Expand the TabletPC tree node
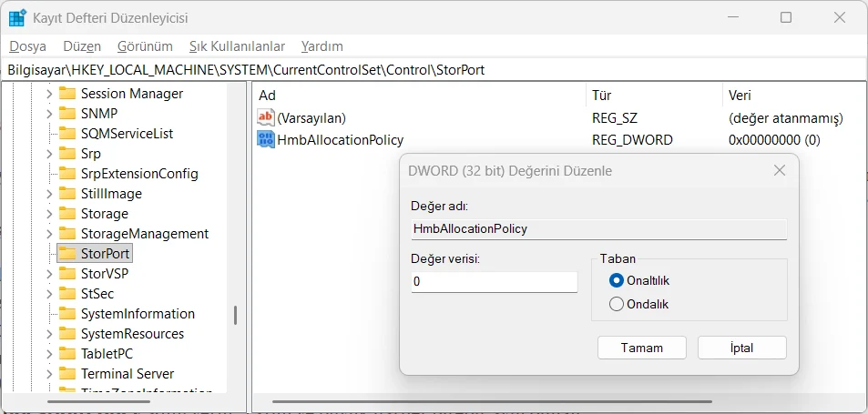Viewport: 868px width, 414px height. click(49, 354)
